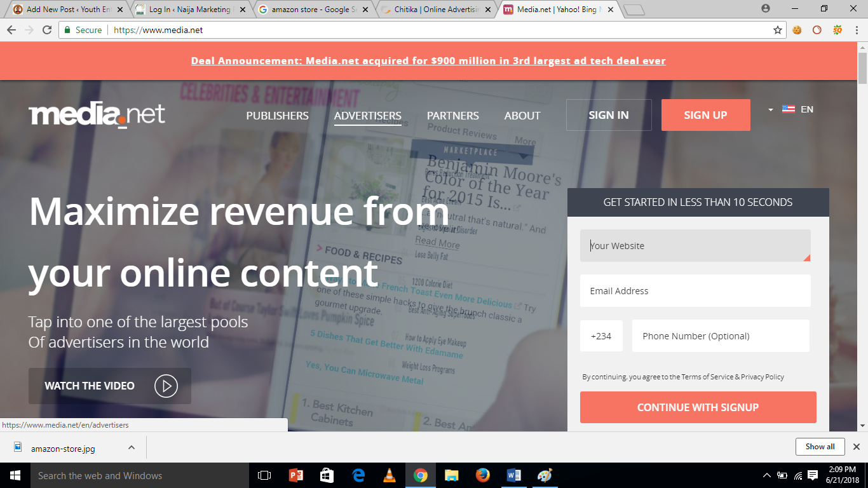Click the cookie extension icon in Chrome toolbar

click(797, 29)
